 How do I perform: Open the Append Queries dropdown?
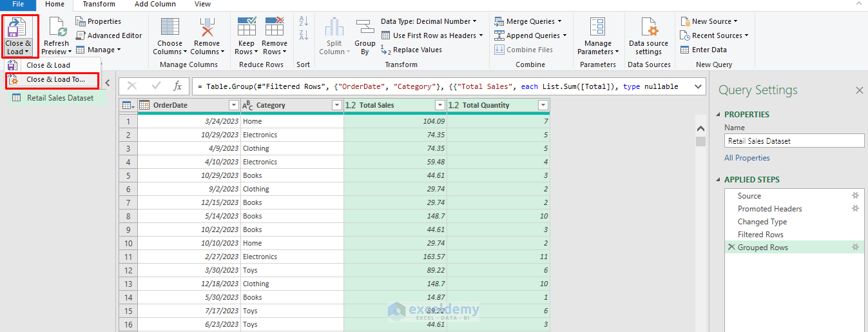530,35
